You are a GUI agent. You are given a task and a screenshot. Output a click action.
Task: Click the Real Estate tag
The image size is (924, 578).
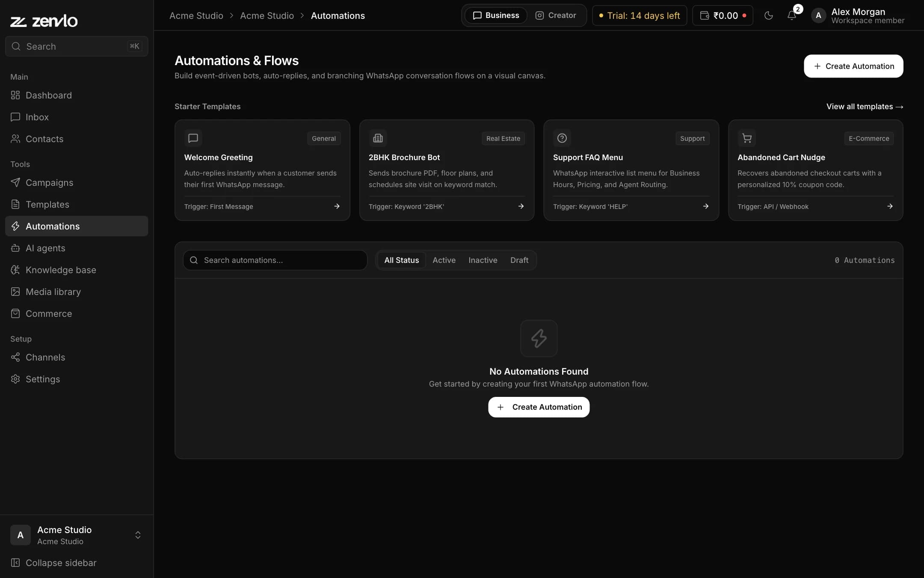coord(503,138)
